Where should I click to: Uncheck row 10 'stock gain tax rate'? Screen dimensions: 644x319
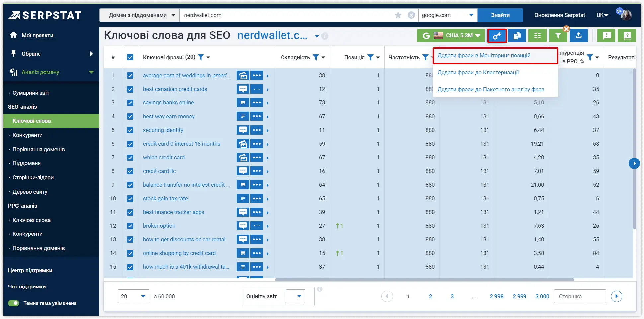tap(130, 199)
